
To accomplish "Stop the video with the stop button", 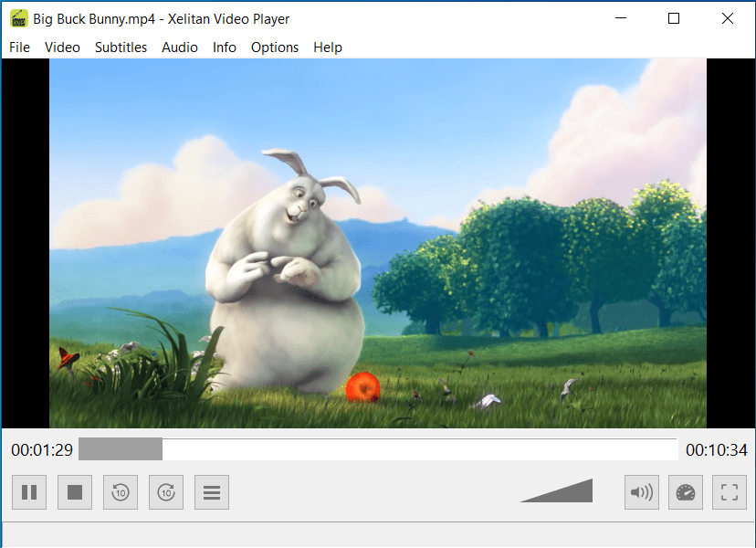I will pos(75,492).
